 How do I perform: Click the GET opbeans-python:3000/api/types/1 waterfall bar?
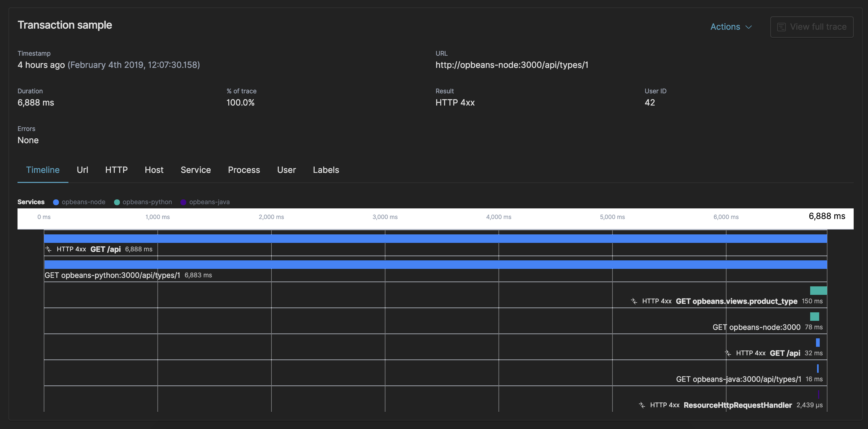pos(435,264)
